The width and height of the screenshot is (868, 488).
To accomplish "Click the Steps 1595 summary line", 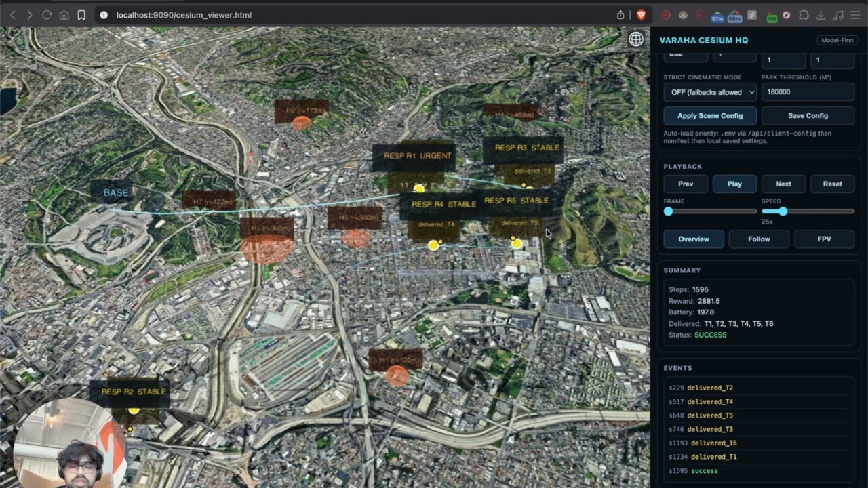I will [688, 289].
